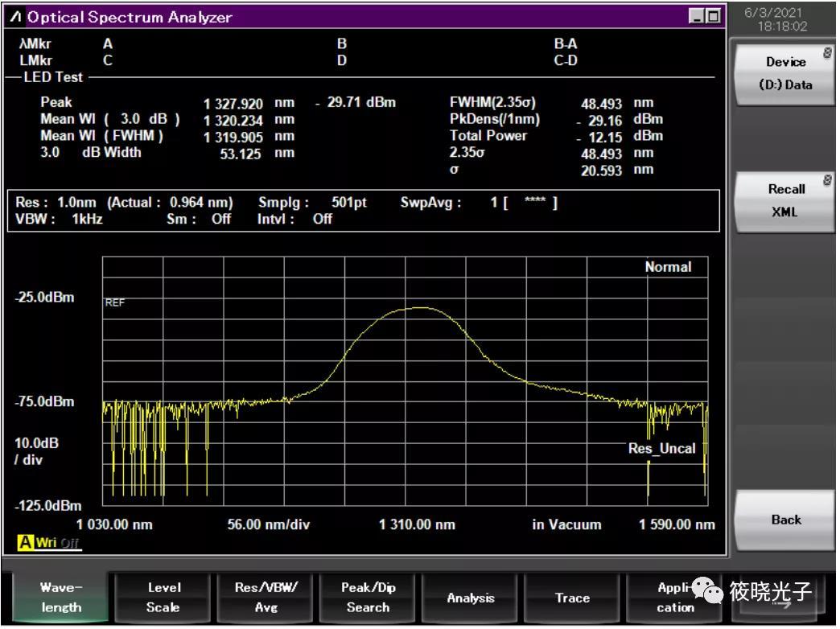Image resolution: width=840 pixels, height=629 pixels.
Task: Select the Res/VBW/Avg function key
Action: [x=266, y=598]
